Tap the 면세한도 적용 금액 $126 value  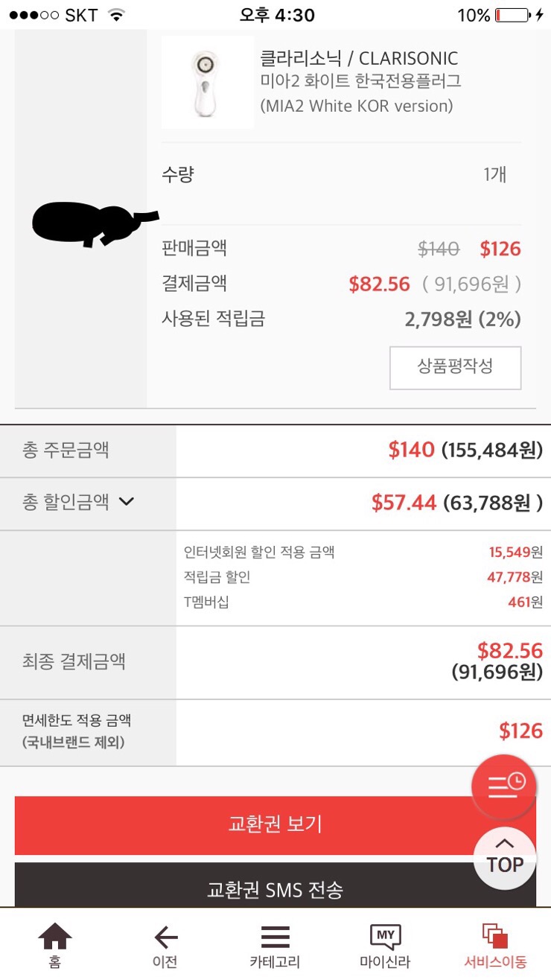[x=520, y=731]
